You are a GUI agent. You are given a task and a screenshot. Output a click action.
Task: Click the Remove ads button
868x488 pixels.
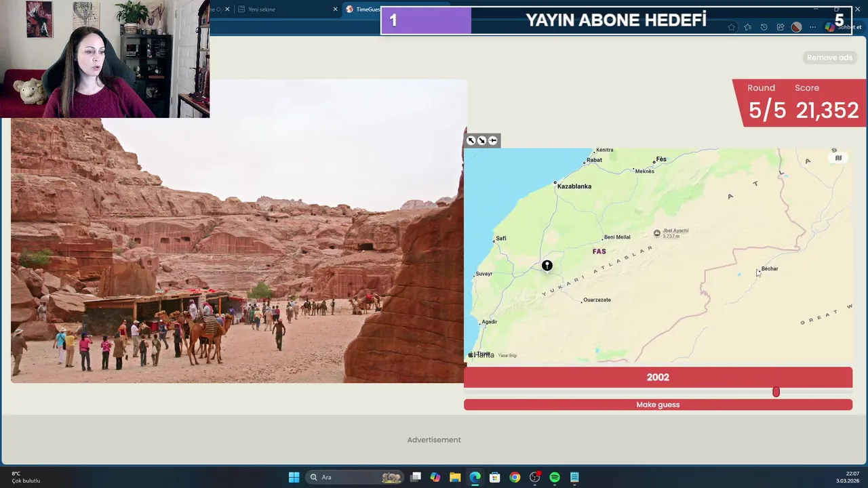point(829,58)
